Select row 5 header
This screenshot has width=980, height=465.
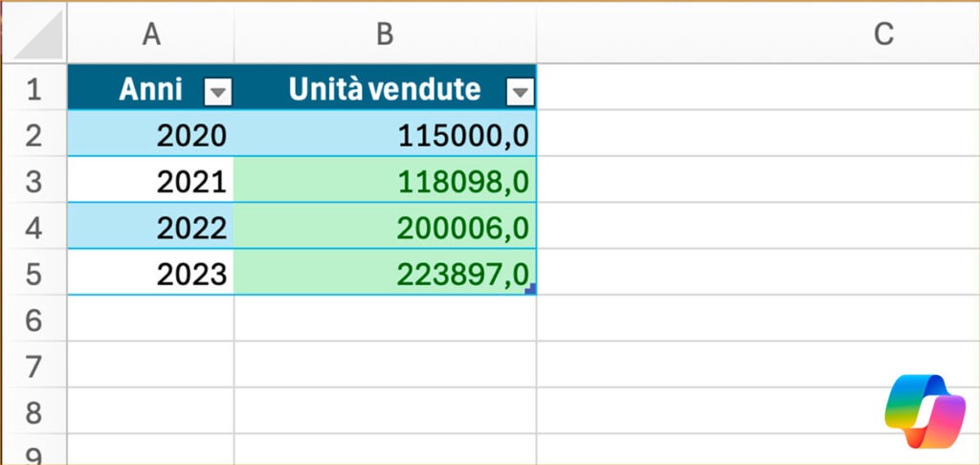(x=33, y=273)
